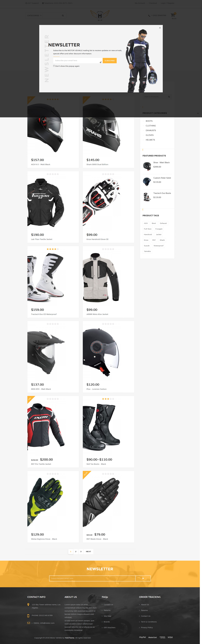Click the Subscribe button in popup
Viewport: 202px width, 644px height.
110,60
